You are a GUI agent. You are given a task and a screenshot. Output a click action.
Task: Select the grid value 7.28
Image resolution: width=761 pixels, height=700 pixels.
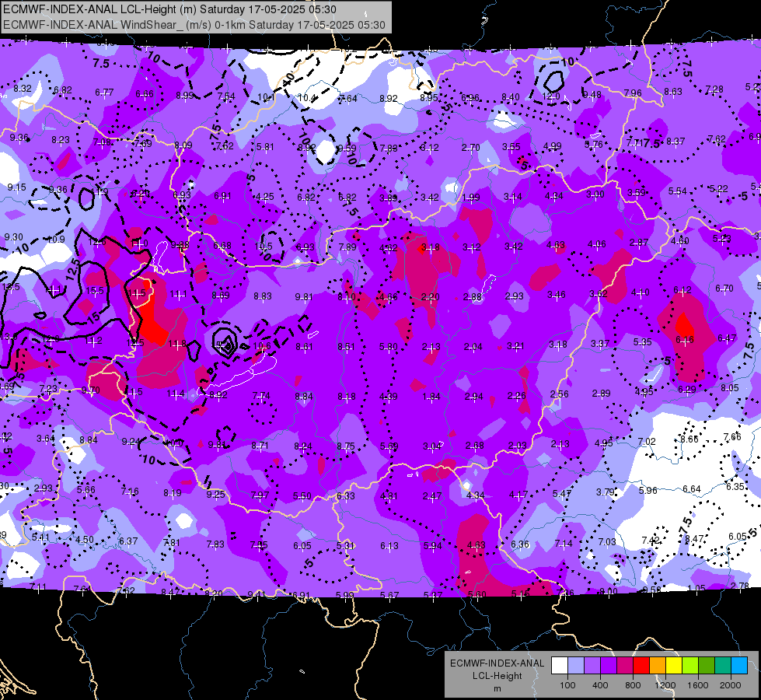tap(714, 89)
